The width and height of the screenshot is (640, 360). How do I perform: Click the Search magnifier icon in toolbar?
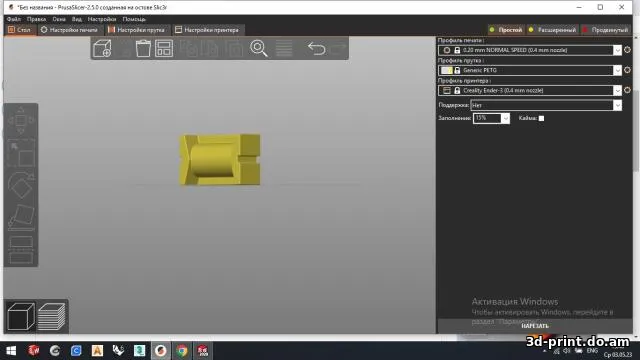point(259,49)
